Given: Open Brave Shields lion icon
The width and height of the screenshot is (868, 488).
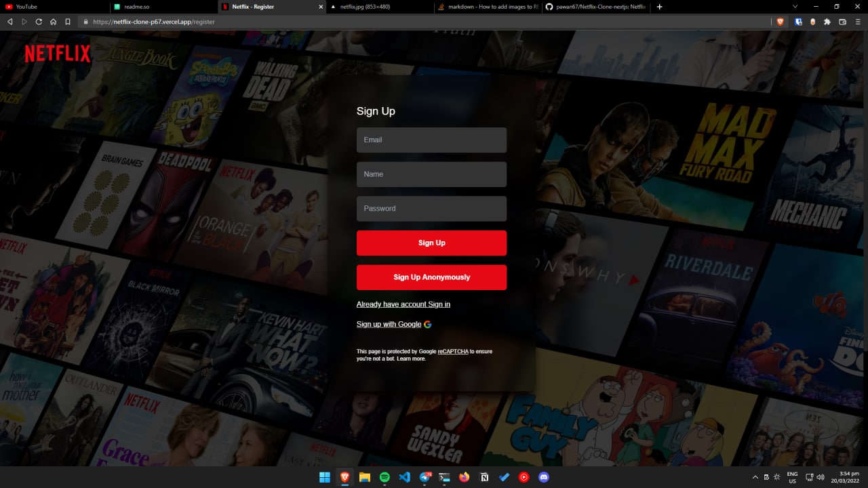Looking at the screenshot, I should coord(781,22).
